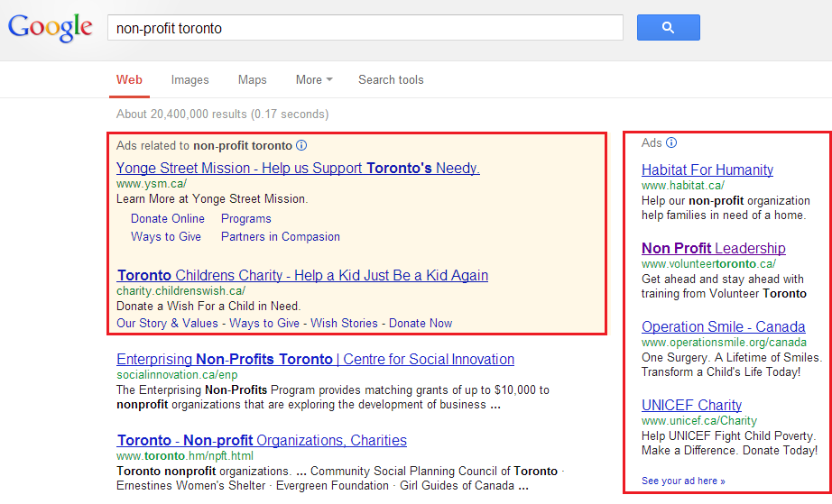
Task: Click info icon next to right-side Ads label
Action: (x=671, y=142)
